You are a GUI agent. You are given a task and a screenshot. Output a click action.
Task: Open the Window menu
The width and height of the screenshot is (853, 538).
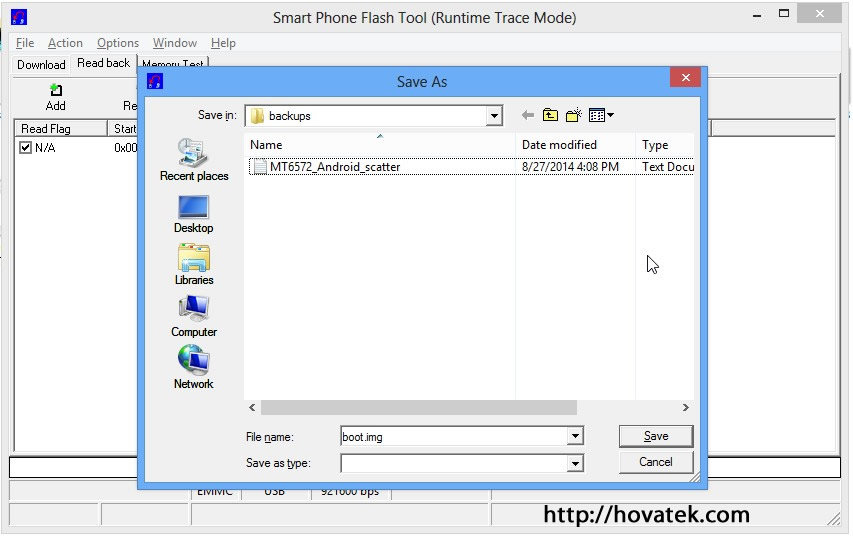tap(175, 43)
